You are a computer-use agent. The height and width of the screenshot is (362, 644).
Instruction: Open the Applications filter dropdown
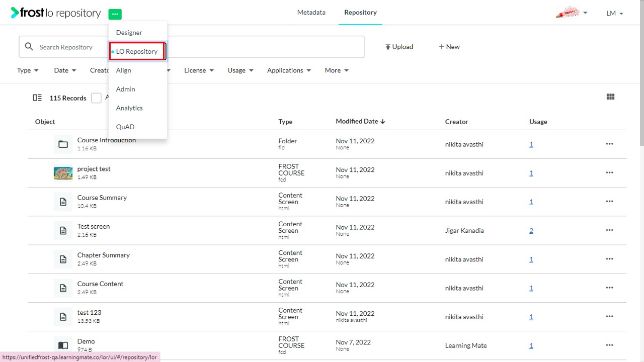[289, 70]
